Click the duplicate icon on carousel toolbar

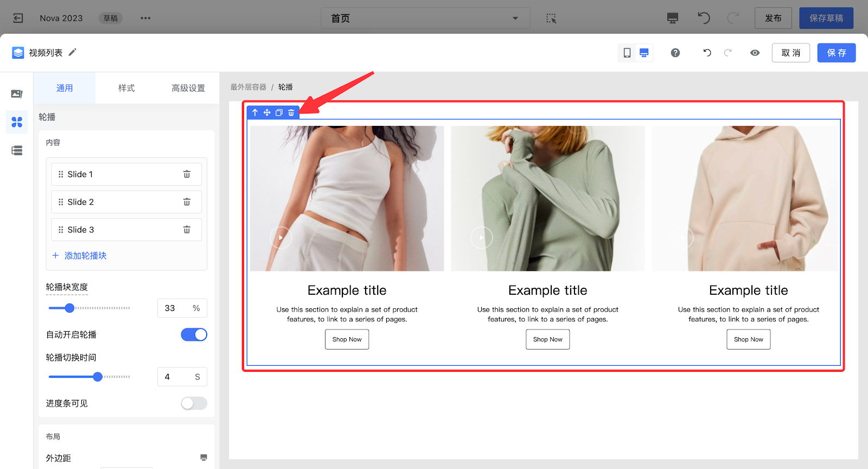click(x=279, y=112)
